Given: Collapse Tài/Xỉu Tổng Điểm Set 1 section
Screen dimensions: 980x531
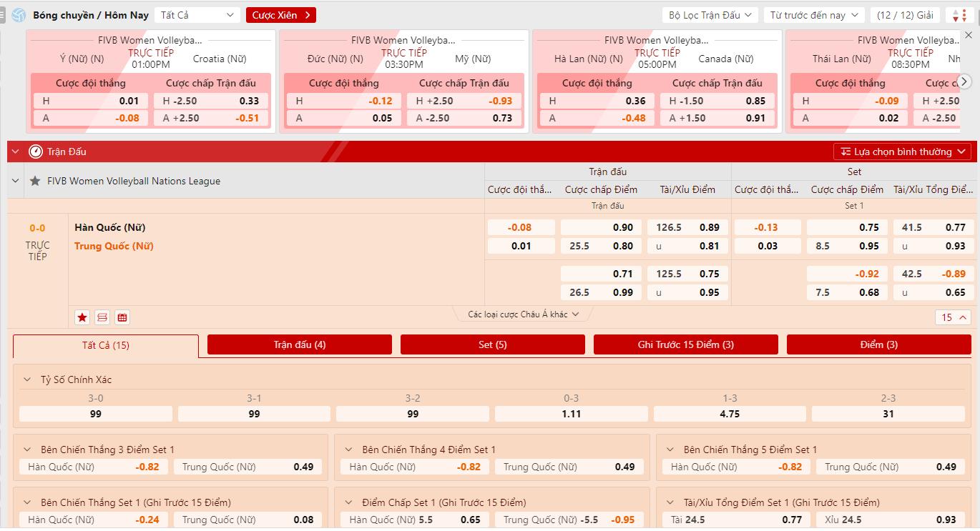Looking at the screenshot, I should pos(670,502).
